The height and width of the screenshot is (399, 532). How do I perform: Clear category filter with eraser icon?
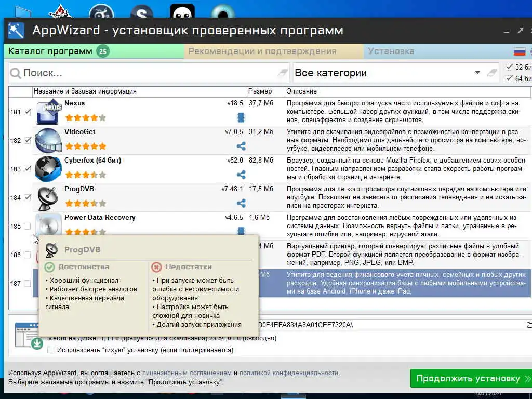pyautogui.click(x=491, y=72)
